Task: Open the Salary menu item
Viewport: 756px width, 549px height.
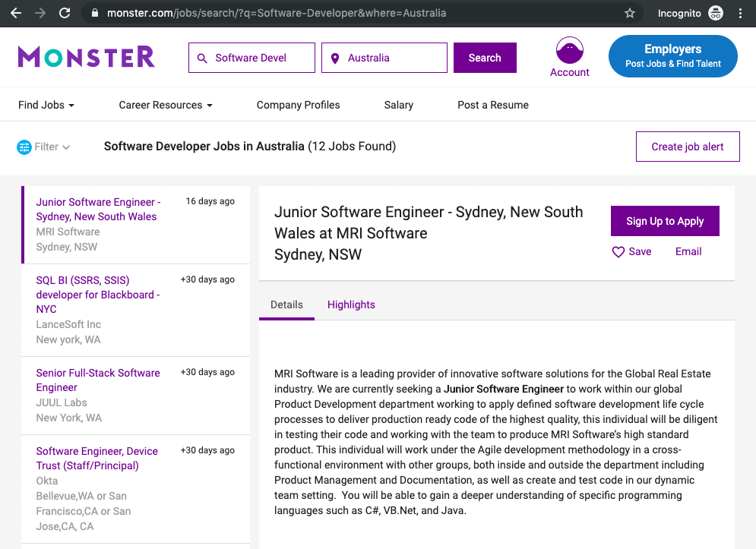Action: point(399,105)
